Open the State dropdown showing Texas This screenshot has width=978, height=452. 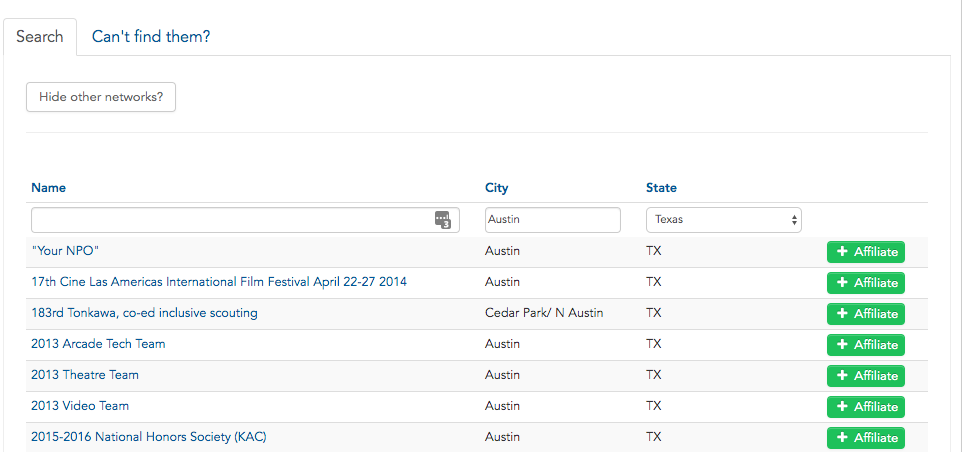click(x=724, y=220)
